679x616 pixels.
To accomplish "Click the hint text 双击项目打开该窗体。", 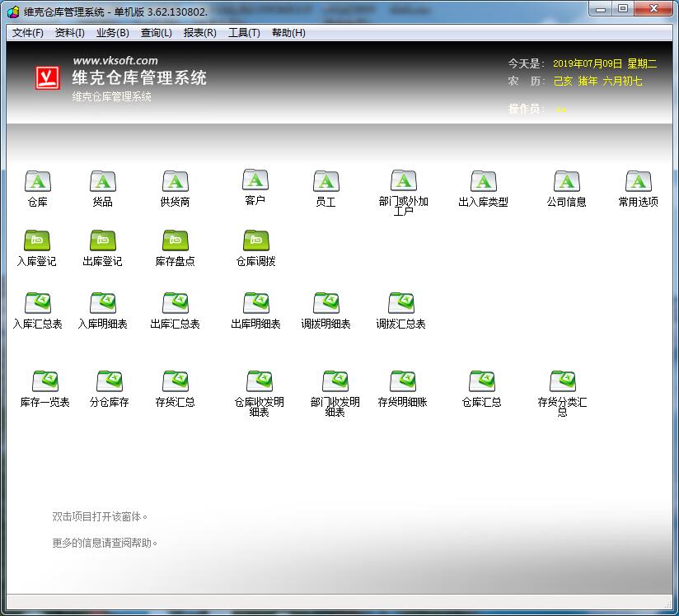I will pos(100,516).
